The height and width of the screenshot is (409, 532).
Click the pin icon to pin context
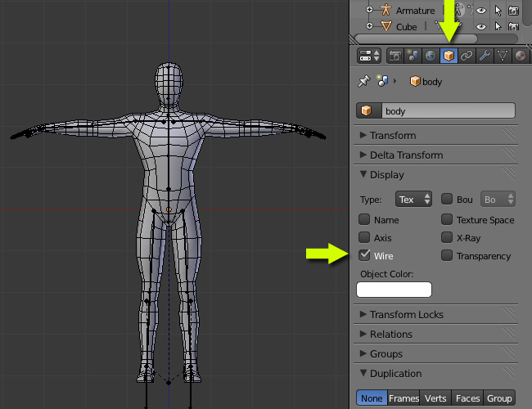click(x=363, y=82)
